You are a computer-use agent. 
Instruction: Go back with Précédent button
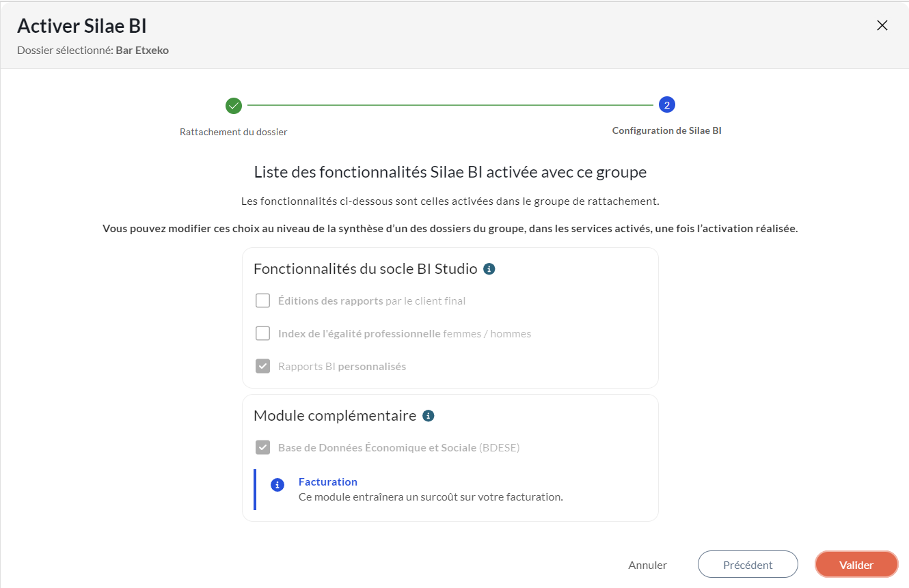tap(748, 565)
